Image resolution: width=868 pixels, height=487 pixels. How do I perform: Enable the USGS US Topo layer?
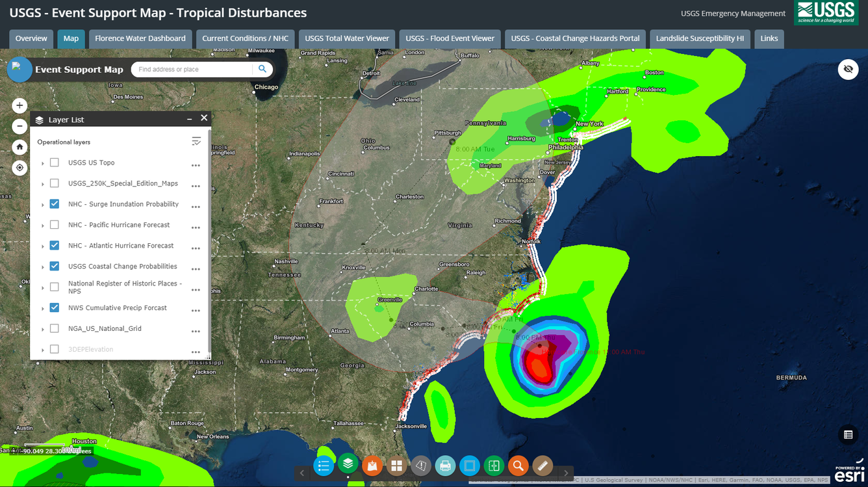click(54, 162)
